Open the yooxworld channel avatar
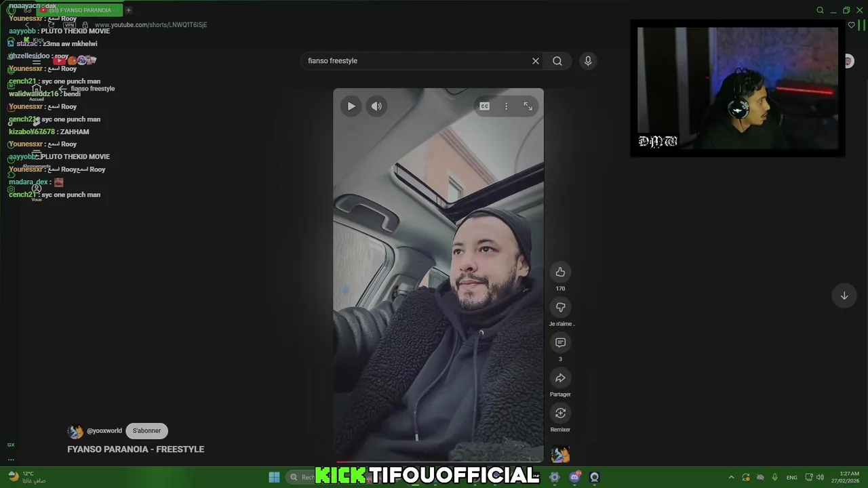Image resolution: width=868 pixels, height=488 pixels. coord(75,431)
